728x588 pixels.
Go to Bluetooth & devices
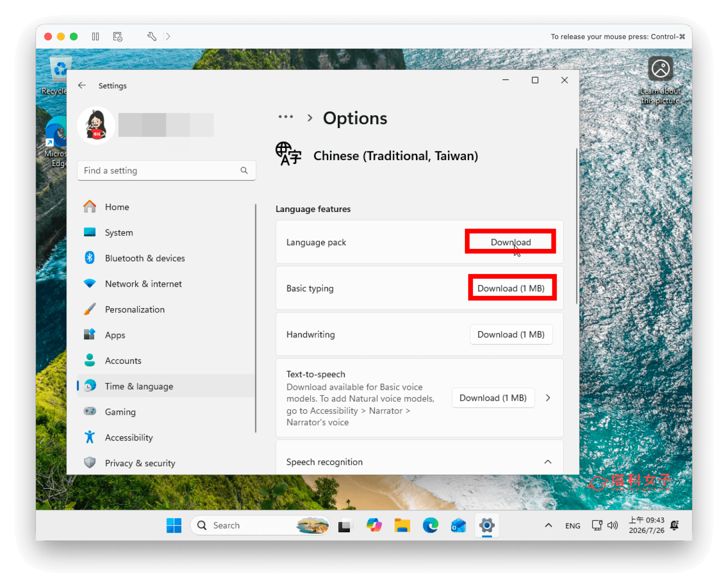(x=166, y=258)
